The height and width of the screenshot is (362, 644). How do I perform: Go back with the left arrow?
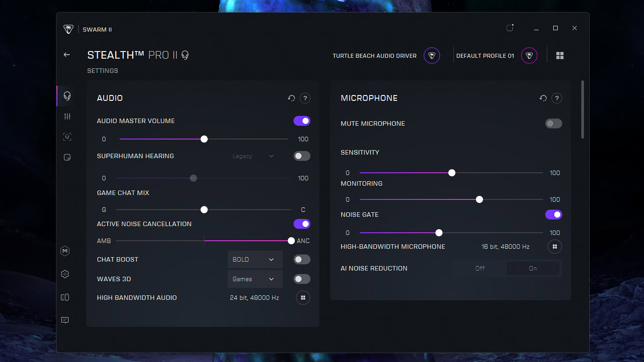point(67,55)
